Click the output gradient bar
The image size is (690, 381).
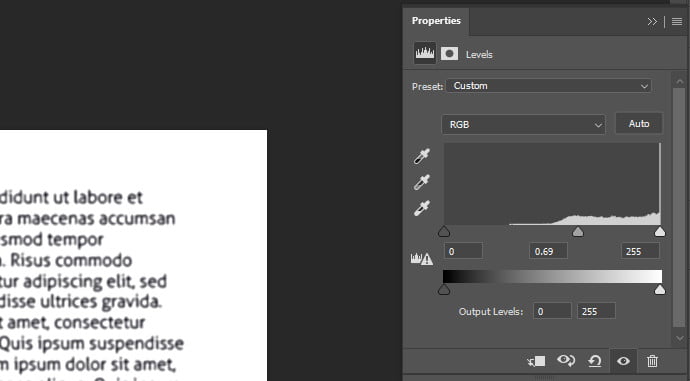pos(552,276)
